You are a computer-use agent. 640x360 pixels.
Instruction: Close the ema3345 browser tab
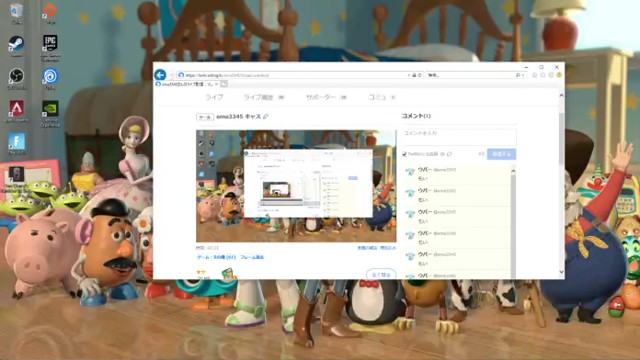(x=216, y=84)
